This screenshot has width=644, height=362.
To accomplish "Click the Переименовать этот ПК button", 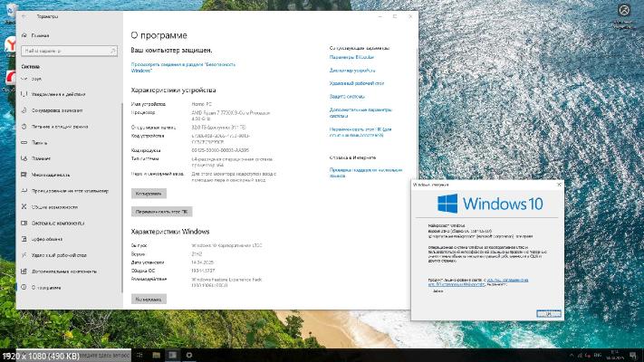I will (x=162, y=212).
